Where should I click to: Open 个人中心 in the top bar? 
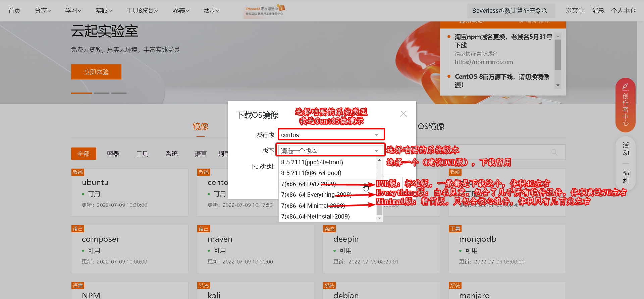[623, 11]
